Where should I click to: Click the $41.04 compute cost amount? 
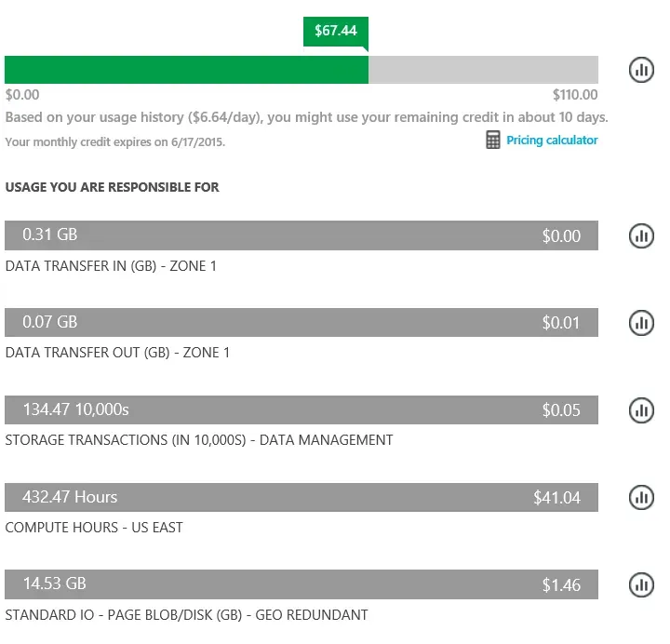click(x=556, y=498)
